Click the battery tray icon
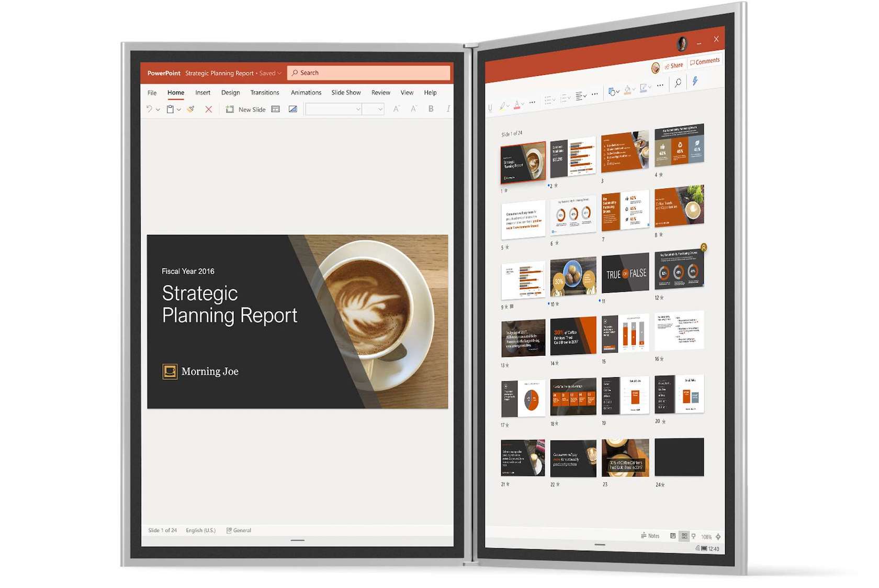The image size is (879, 588). (704, 549)
